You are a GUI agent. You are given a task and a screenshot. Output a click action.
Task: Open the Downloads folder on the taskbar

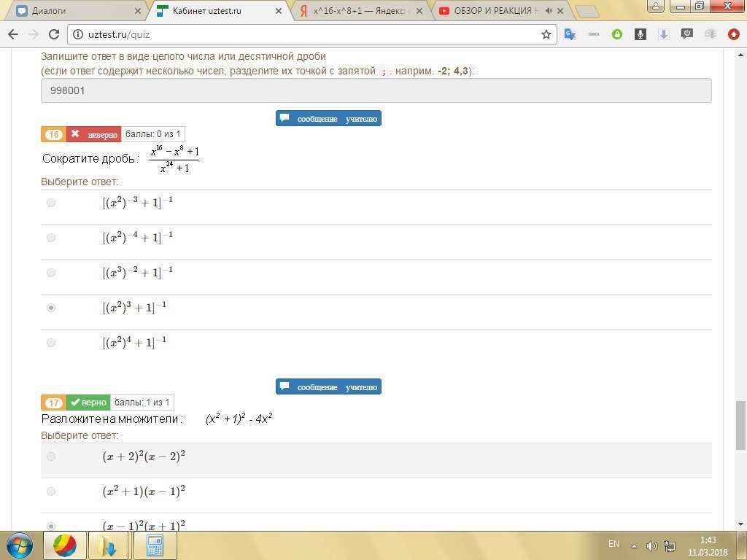108,545
